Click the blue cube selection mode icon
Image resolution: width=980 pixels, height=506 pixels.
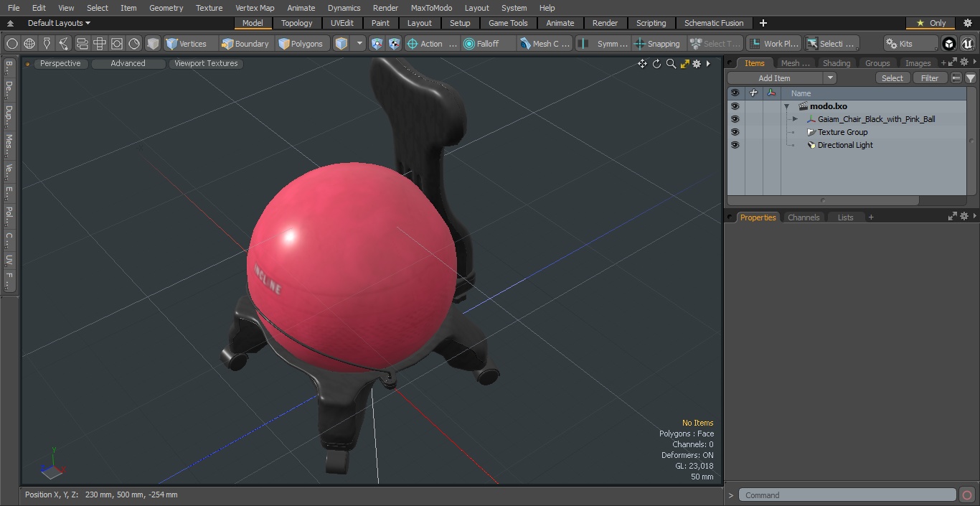(x=341, y=44)
